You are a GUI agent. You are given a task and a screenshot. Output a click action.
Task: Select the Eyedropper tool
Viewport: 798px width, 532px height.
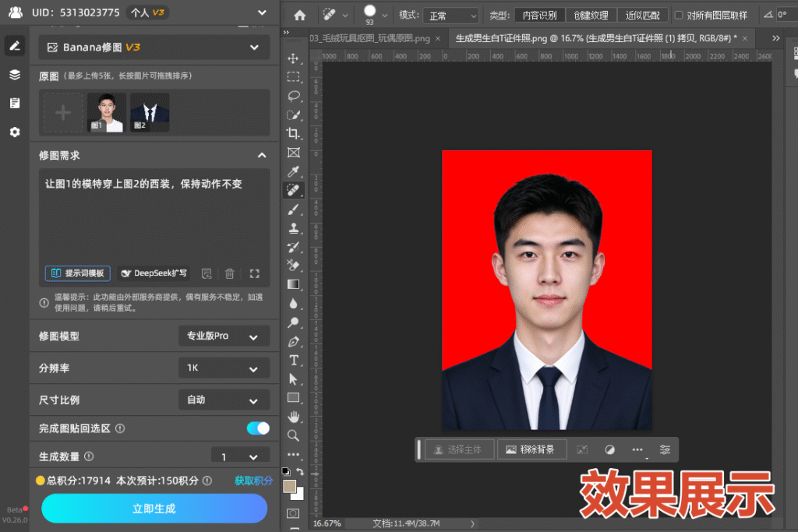(x=293, y=171)
